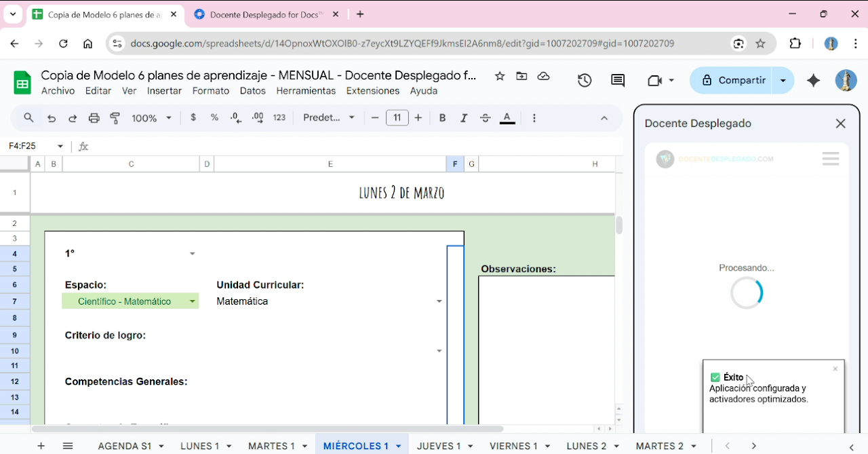The width and height of the screenshot is (868, 454).
Task: Open the Google account avatar
Action: click(x=846, y=81)
